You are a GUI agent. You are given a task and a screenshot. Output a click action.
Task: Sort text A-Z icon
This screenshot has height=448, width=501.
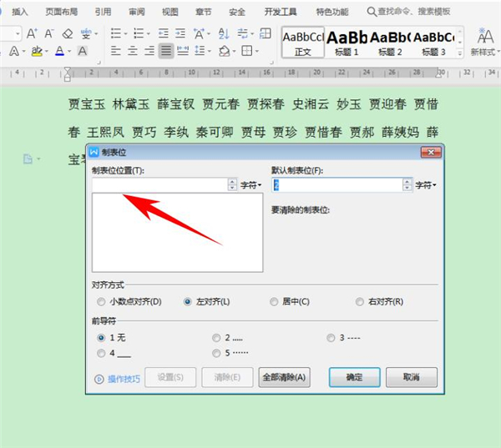coord(224,33)
